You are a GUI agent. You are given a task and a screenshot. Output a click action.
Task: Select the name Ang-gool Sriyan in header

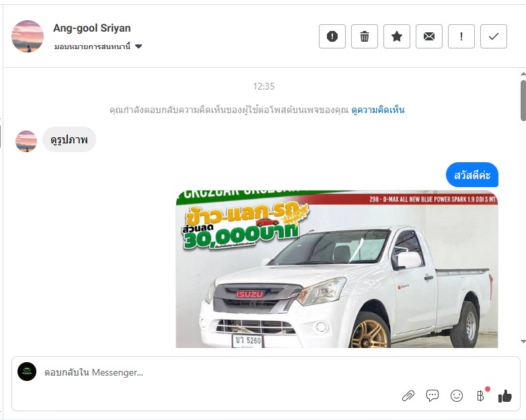[x=92, y=28]
